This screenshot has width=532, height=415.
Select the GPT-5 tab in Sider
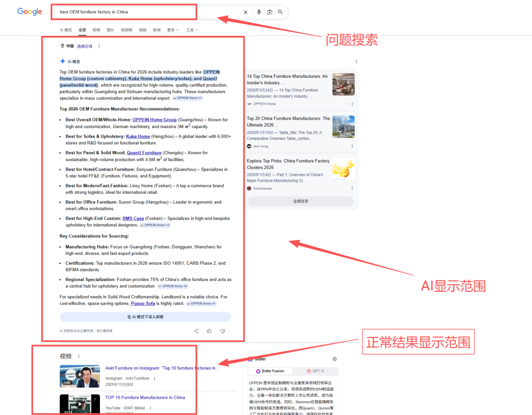click(x=315, y=371)
